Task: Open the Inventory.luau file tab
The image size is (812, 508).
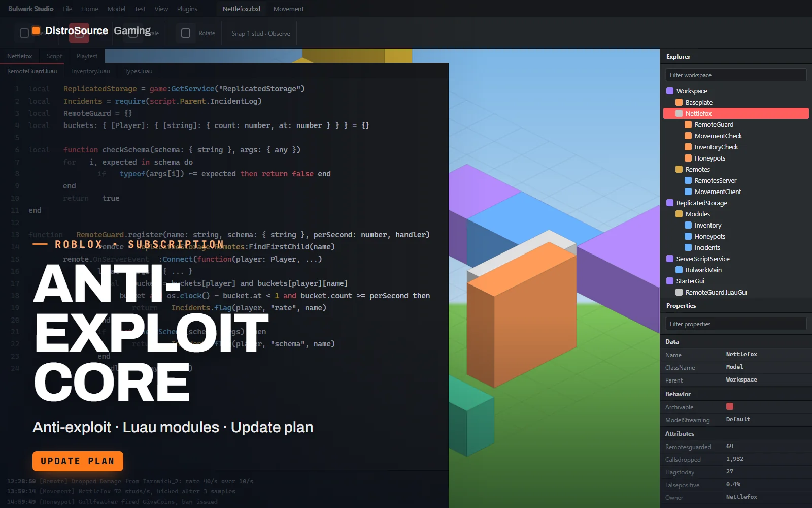Action: click(x=91, y=71)
